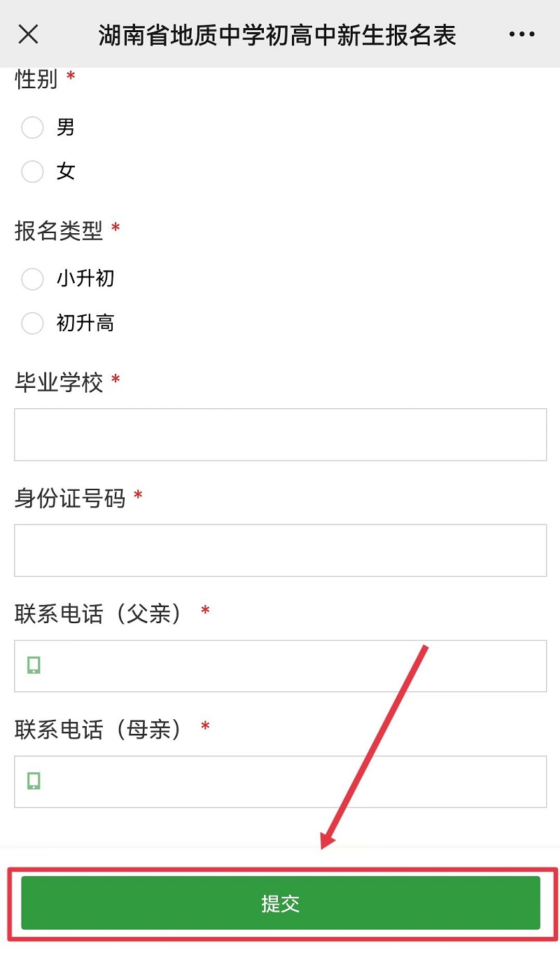Image resolution: width=560 pixels, height=953 pixels.
Task: Choose 初升高 registration type
Action: coord(33,324)
